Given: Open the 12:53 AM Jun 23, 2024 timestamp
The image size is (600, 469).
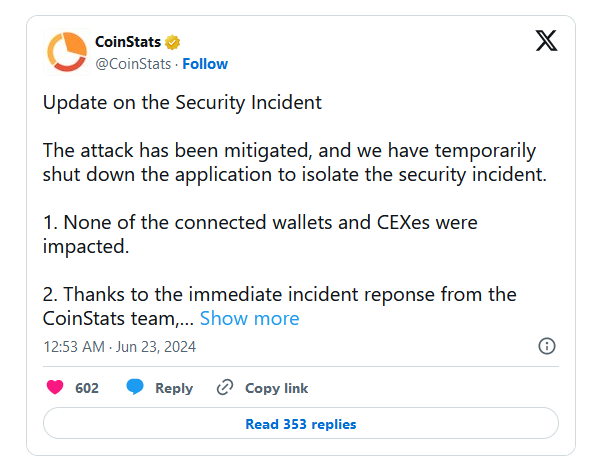Looking at the screenshot, I should pos(119,347).
